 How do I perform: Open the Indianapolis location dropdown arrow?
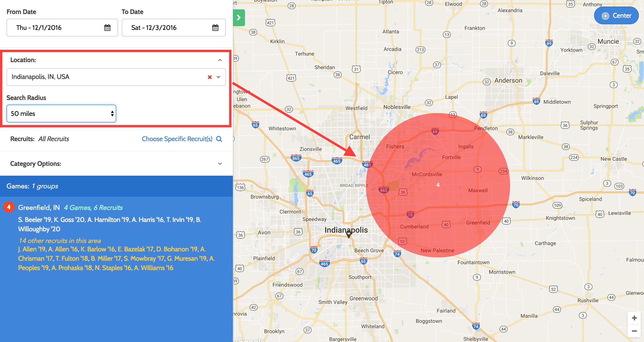tap(218, 77)
